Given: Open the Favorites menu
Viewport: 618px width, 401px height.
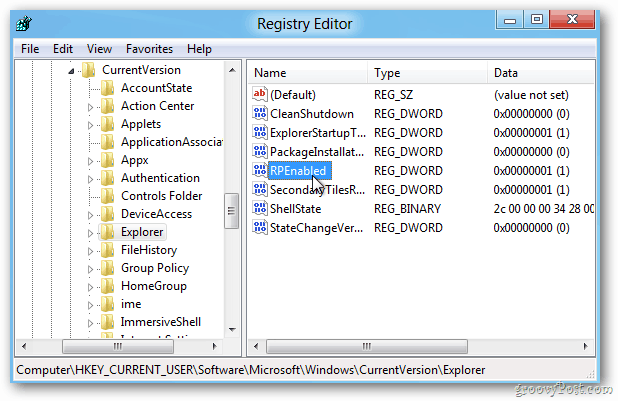Looking at the screenshot, I should [149, 49].
